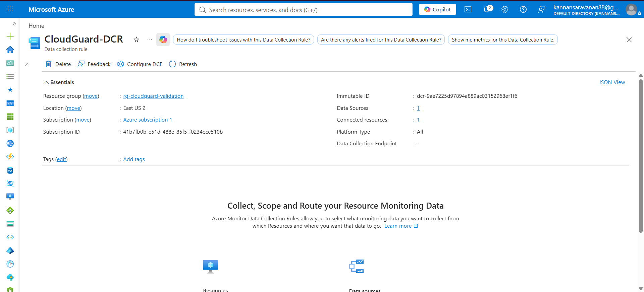Open the portal waffle menu
The image size is (644, 292).
pyautogui.click(x=10, y=9)
